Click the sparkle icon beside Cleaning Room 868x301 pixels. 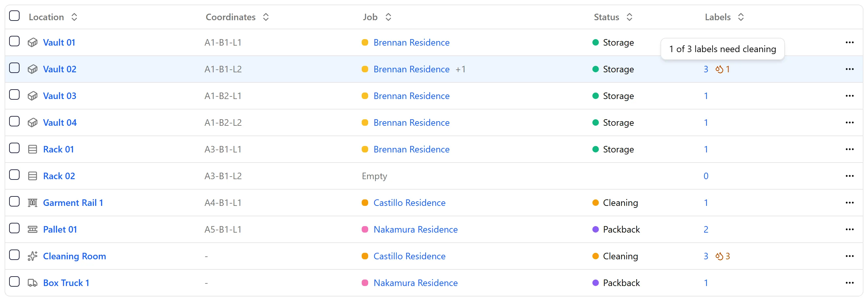point(32,256)
